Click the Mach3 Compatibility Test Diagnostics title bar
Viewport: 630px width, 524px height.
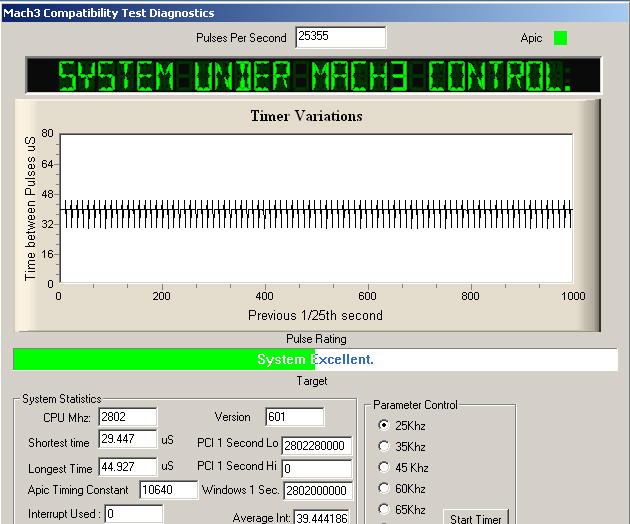pos(315,13)
